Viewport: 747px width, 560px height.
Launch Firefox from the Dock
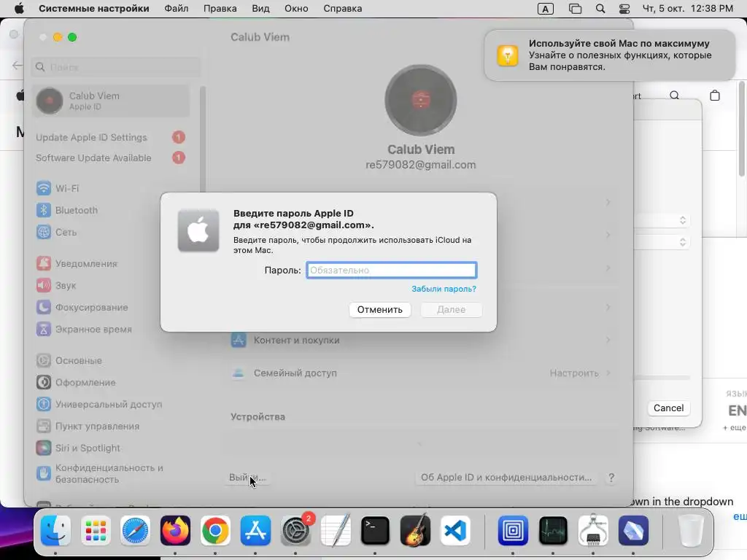tap(175, 531)
